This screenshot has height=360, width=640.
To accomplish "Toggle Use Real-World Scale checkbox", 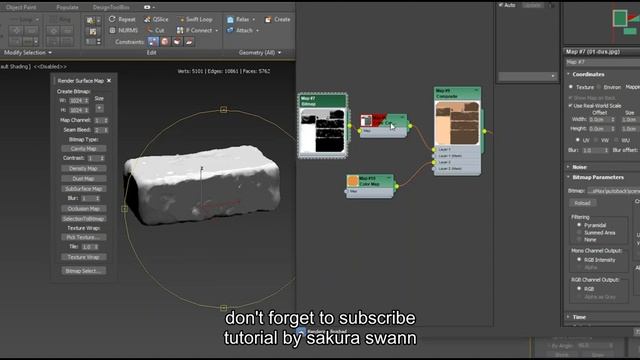I will coord(571,106).
